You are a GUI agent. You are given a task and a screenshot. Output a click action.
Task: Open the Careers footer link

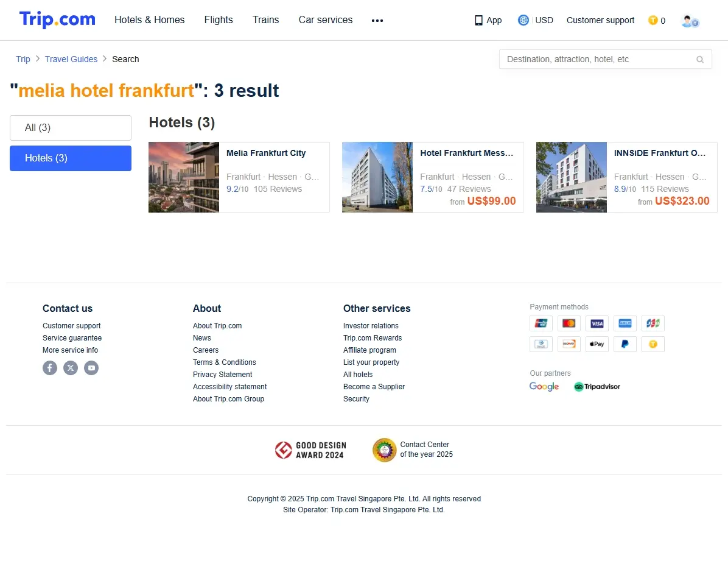(206, 350)
